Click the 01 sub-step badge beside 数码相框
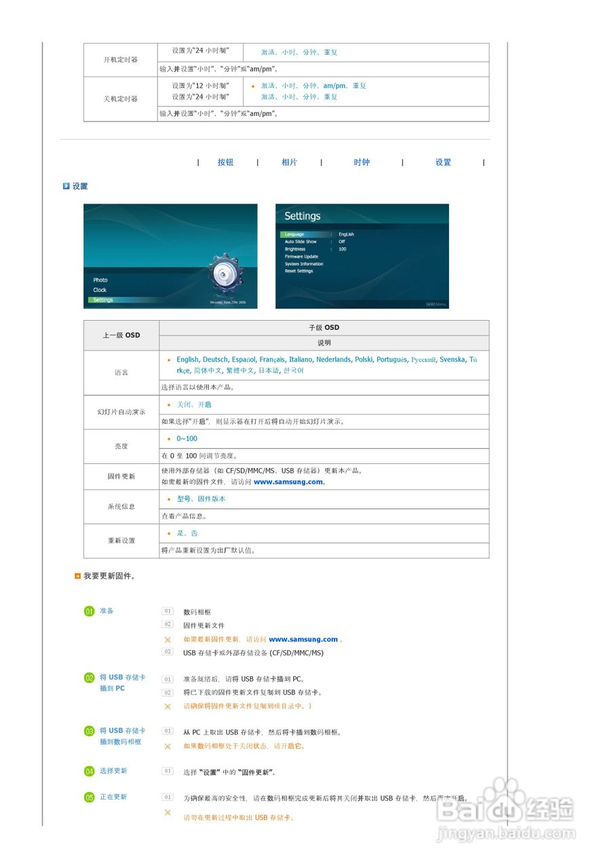The height and width of the screenshot is (868, 614). (x=168, y=611)
